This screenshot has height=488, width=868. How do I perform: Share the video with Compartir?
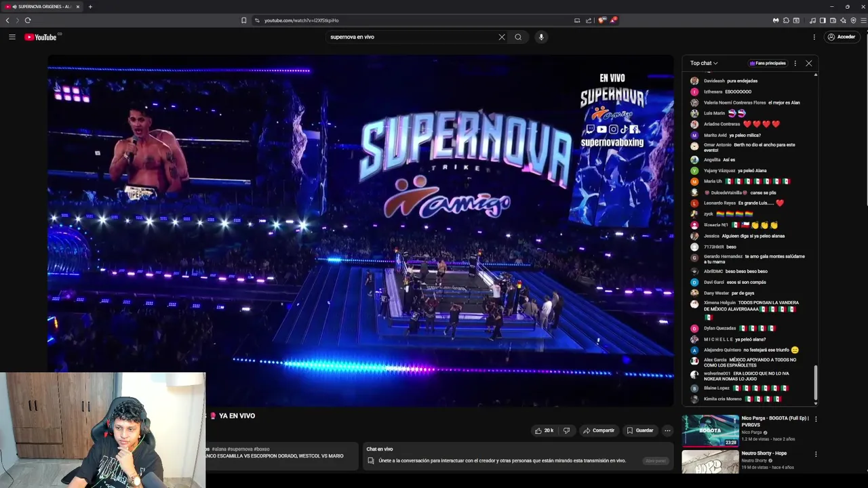click(598, 430)
